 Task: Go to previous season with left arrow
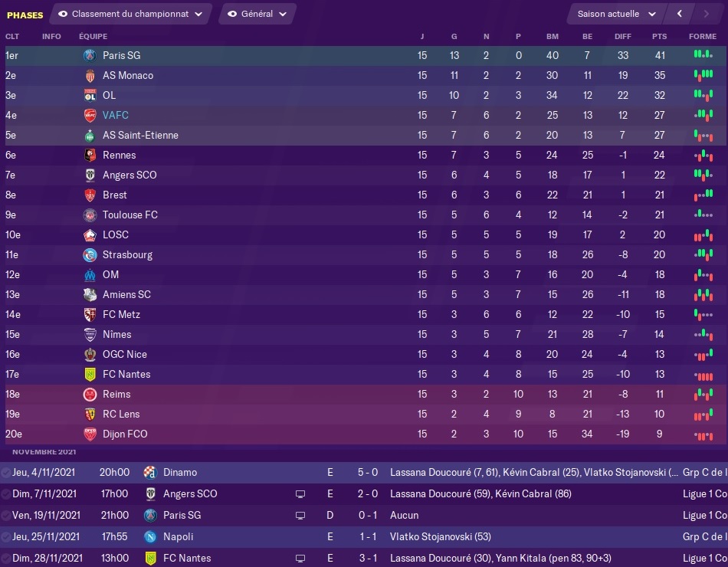[x=679, y=14]
